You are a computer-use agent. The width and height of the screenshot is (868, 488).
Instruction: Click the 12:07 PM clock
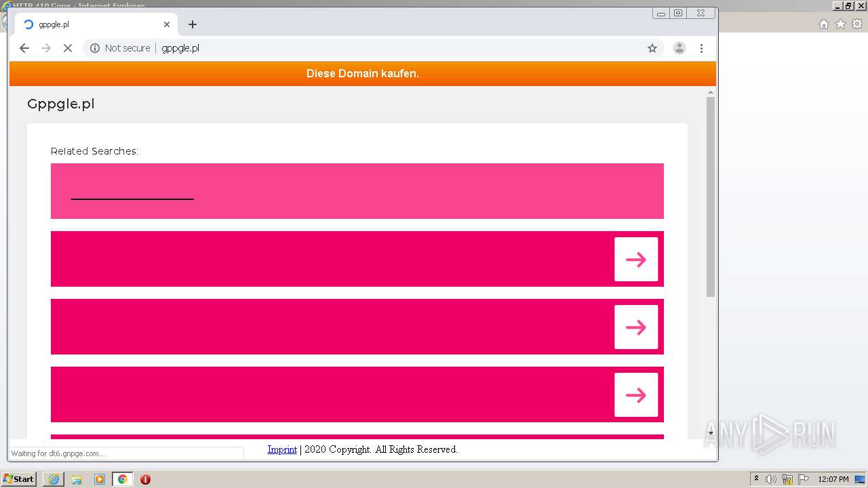point(833,479)
